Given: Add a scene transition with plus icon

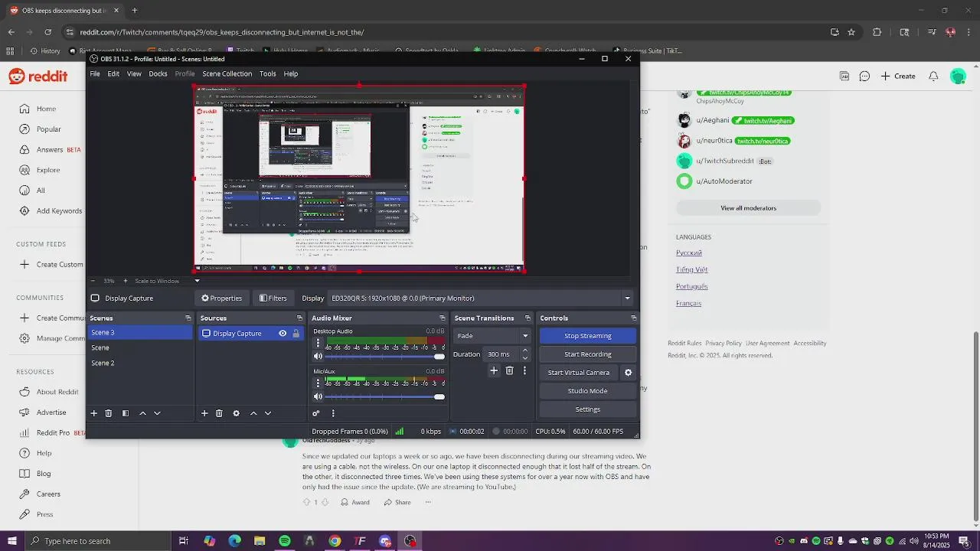Looking at the screenshot, I should click(494, 370).
